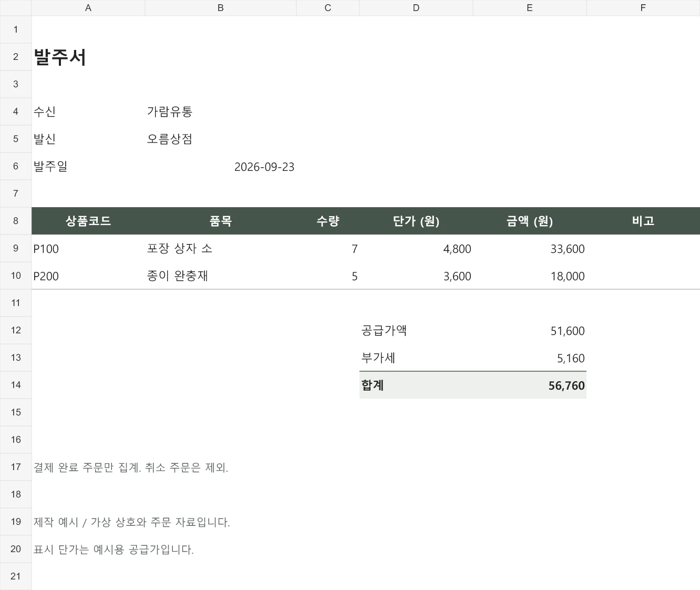Viewport: 700px width, 590px height.
Task: Select the cell with 오름상점
Action: pyautogui.click(x=221, y=139)
